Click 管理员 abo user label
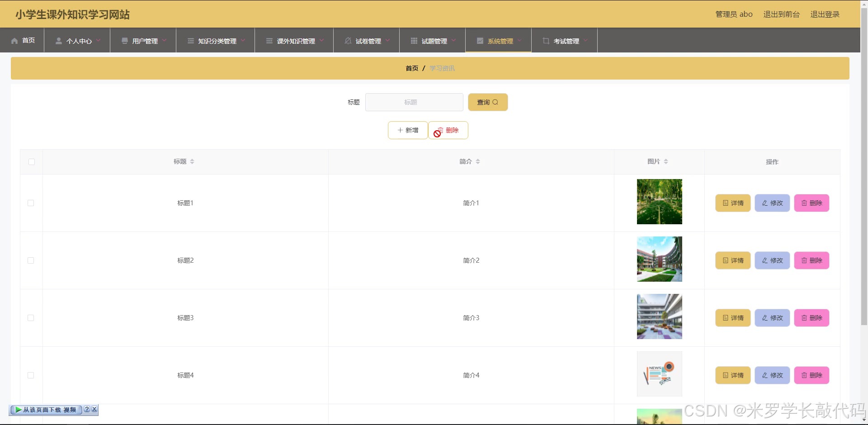Image resolution: width=868 pixels, height=425 pixels. point(734,14)
